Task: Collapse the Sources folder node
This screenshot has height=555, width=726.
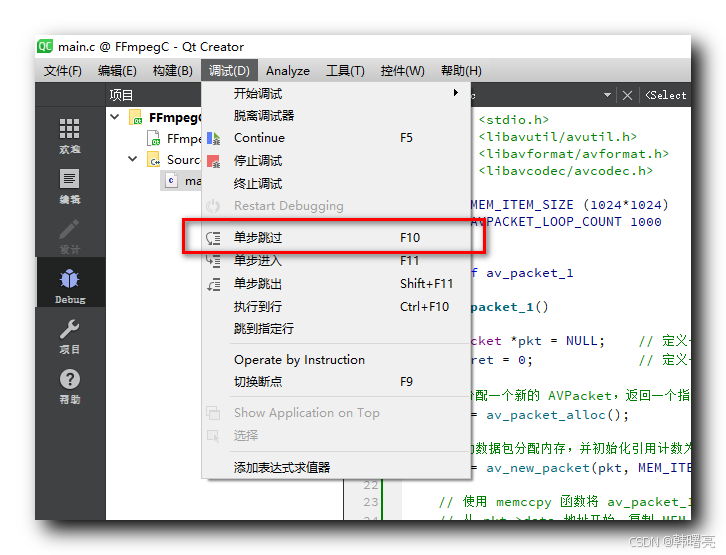Action: pos(132,159)
